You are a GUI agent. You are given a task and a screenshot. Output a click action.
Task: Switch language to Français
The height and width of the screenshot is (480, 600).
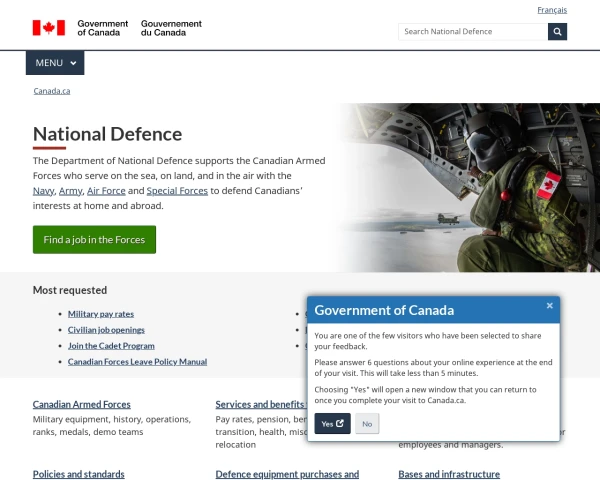552,10
